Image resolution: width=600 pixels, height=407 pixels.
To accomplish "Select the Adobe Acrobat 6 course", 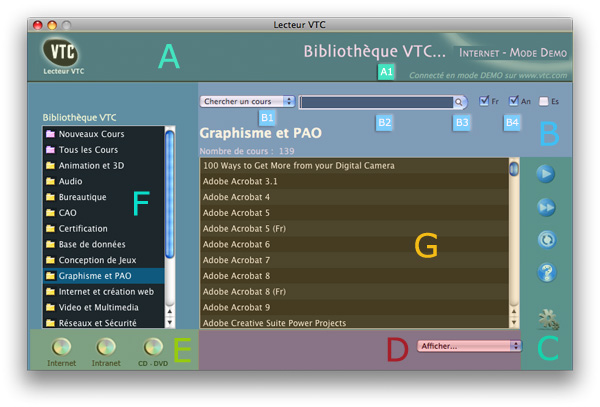I will coord(354,244).
